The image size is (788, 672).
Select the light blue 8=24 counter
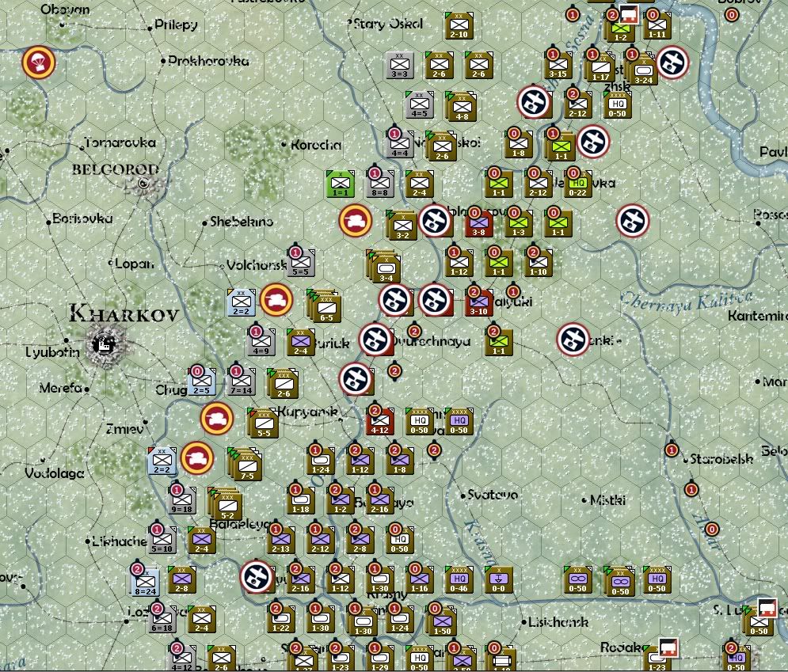point(145,582)
